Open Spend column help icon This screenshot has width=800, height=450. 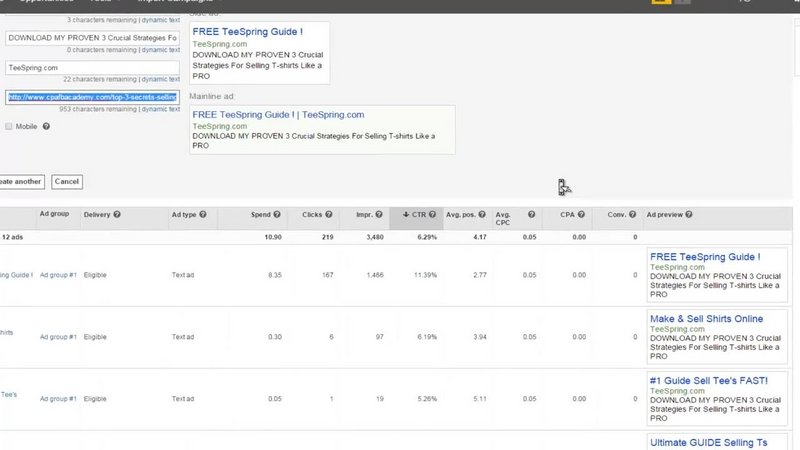(x=277, y=214)
